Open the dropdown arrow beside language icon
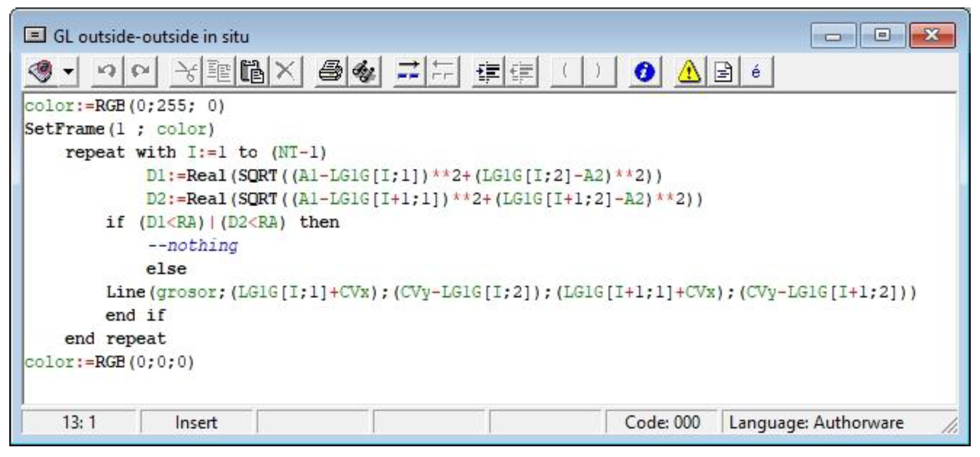Viewport: 980px width, 457px height. pos(69,71)
